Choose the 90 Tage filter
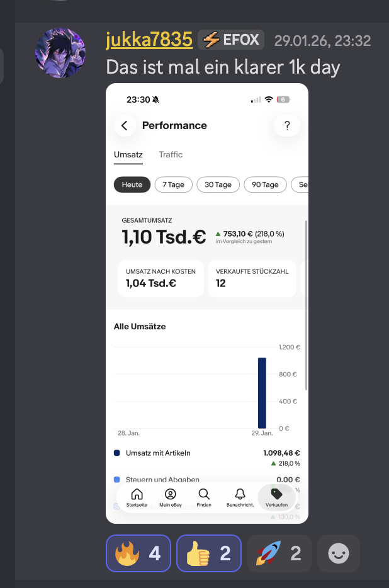The width and height of the screenshot is (389, 588). [265, 184]
